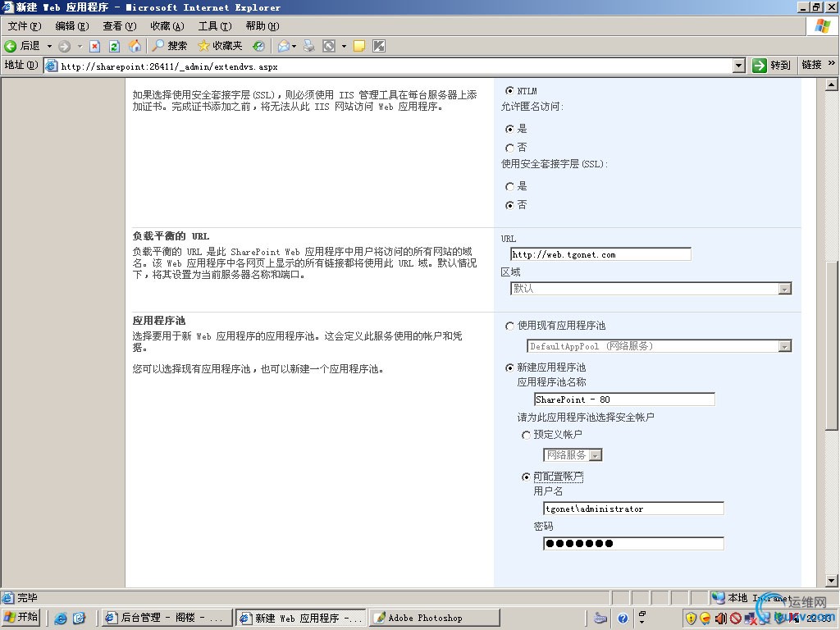Screen dimensions: 840x630
Task: Open the 文件(F) menu
Action: pyautogui.click(x=25, y=25)
